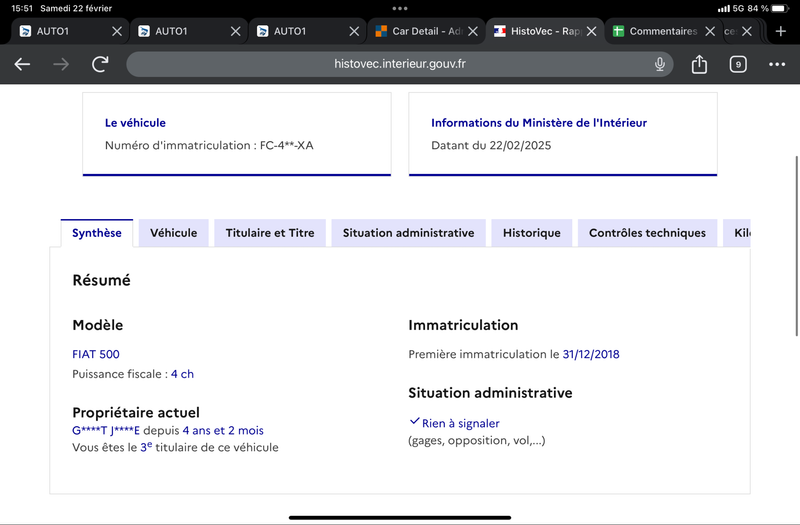Tap the three-dot multitasking indicator at top

(400, 8)
